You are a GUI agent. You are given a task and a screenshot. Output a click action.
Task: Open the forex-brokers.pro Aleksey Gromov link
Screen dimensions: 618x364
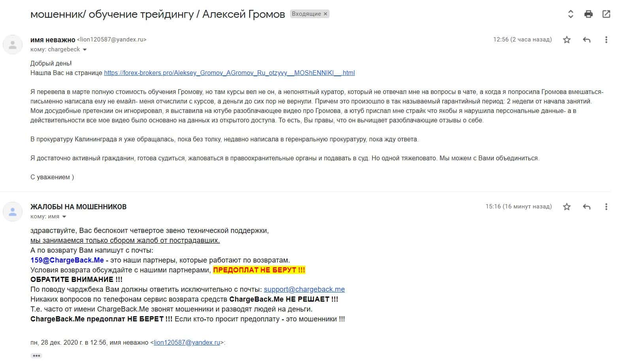[229, 73]
